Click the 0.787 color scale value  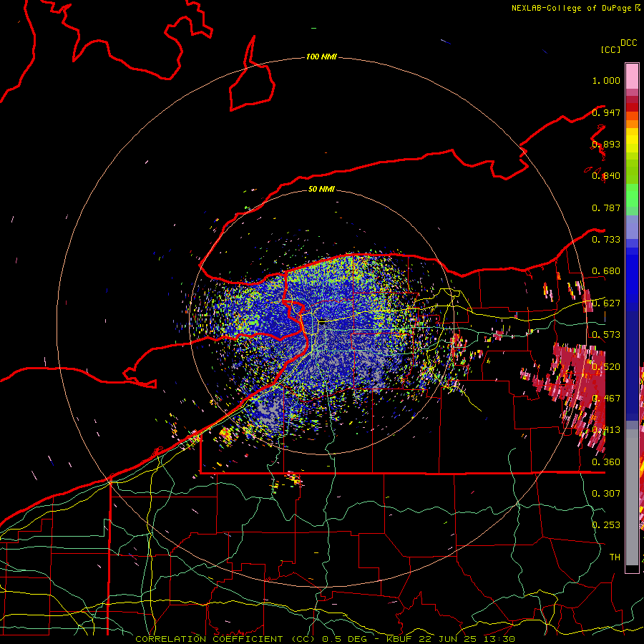tap(606, 208)
